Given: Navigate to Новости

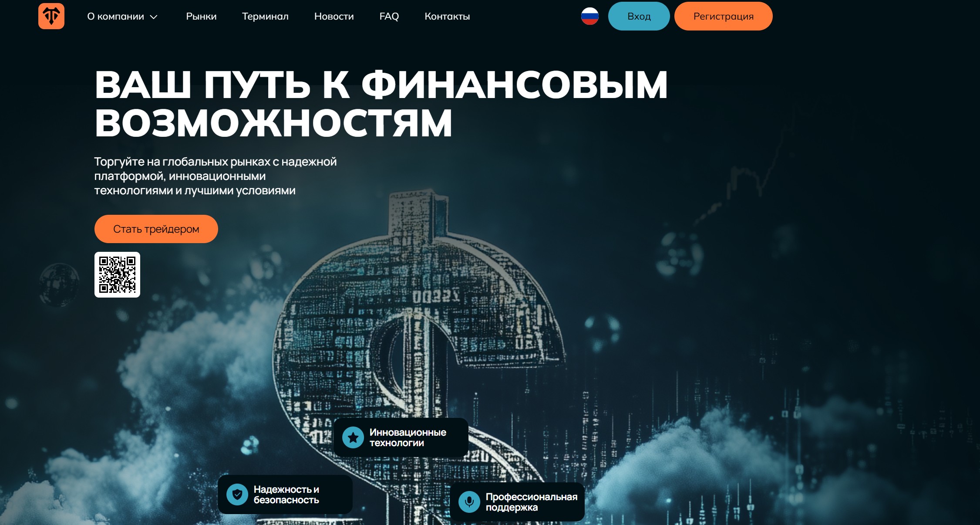Looking at the screenshot, I should pos(334,17).
